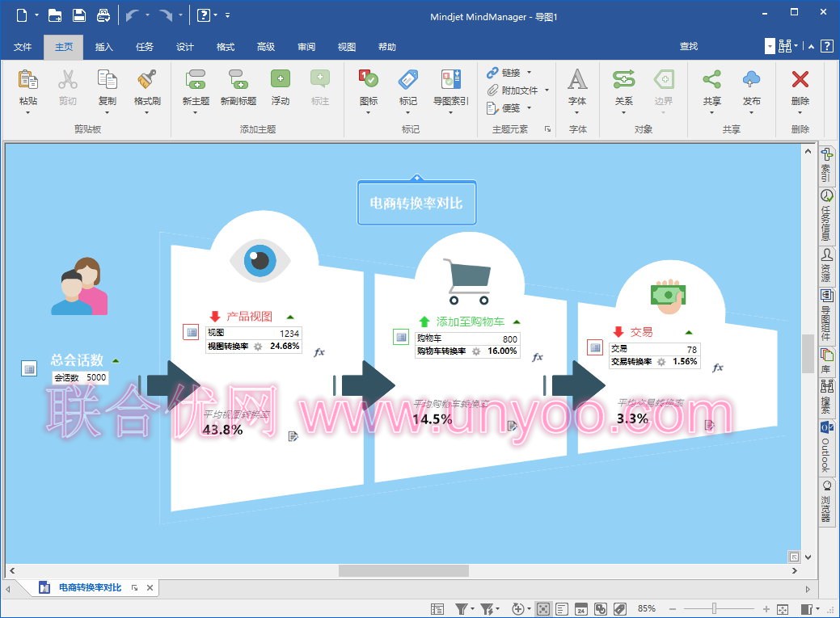Viewport: 840px width, 618px height.
Task: Click the calendar 24 icon in status bar
Action: click(580, 609)
